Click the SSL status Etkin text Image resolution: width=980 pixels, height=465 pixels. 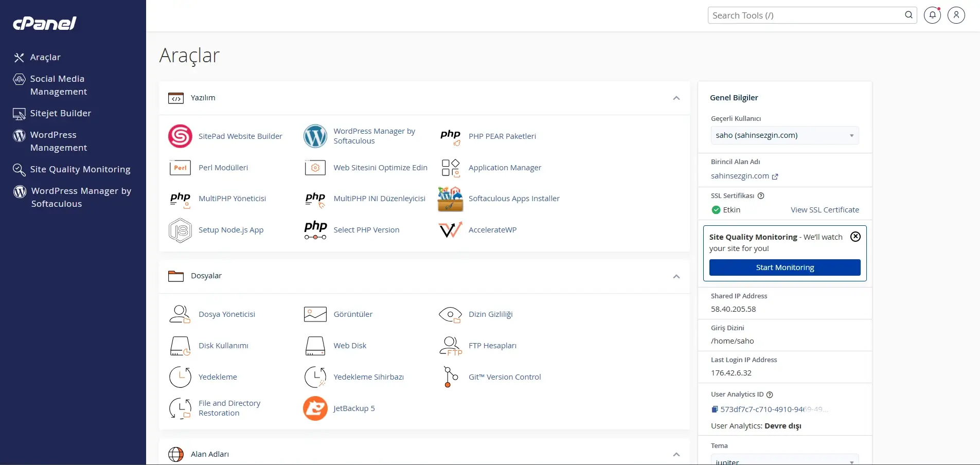732,210
